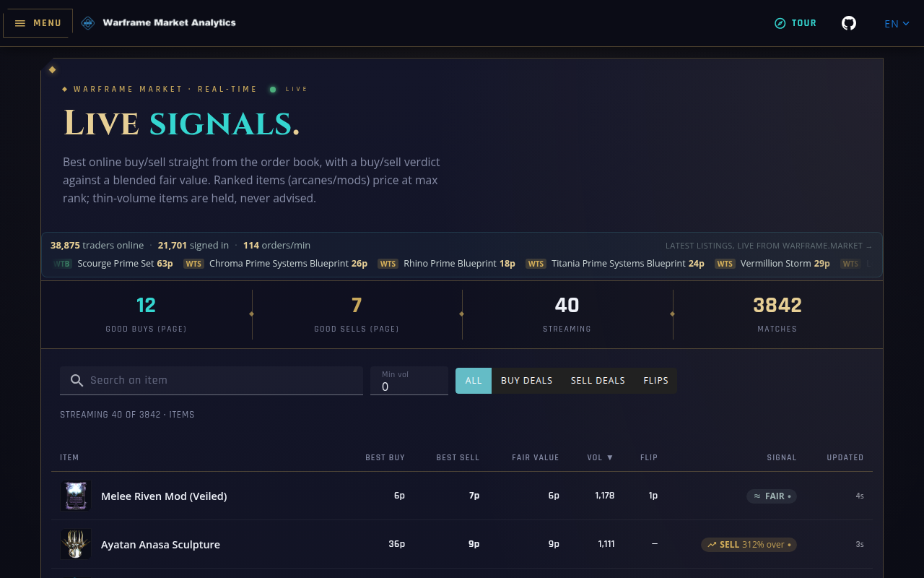Click the 38,875 traders online text
The height and width of the screenshot is (578, 924).
[x=97, y=246]
